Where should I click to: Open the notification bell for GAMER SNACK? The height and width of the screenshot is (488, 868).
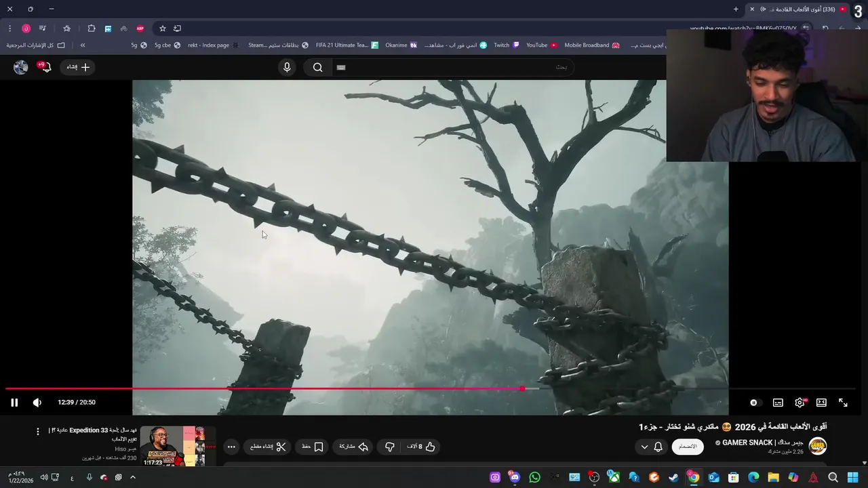pyautogui.click(x=658, y=447)
